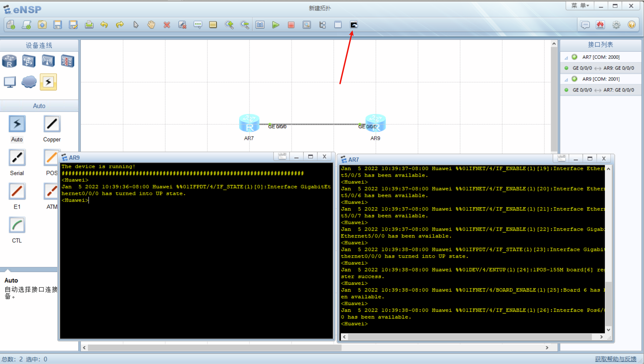Select the PC terminal device category

[9, 82]
